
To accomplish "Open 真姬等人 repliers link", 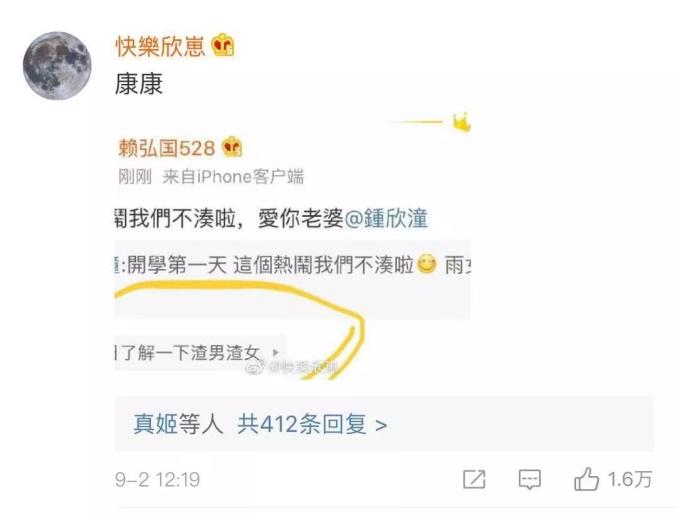I will [178, 424].
